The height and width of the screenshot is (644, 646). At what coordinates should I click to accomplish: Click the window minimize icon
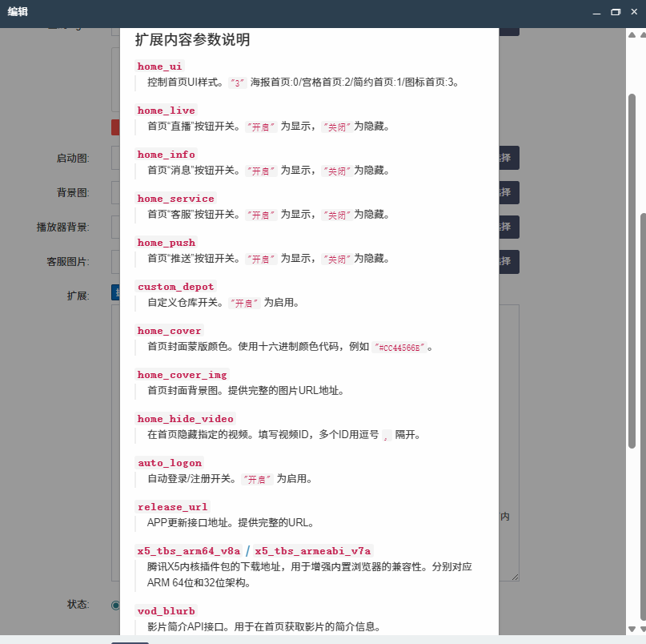point(596,12)
